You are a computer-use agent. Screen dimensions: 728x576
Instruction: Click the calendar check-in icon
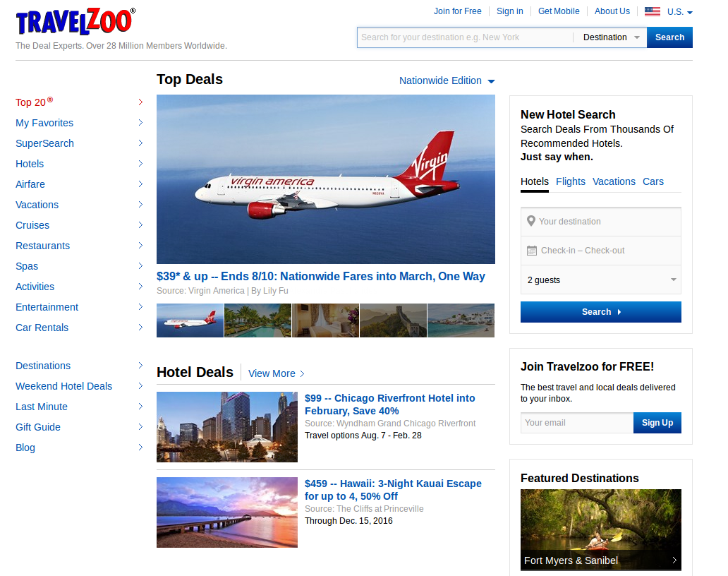[x=532, y=251]
